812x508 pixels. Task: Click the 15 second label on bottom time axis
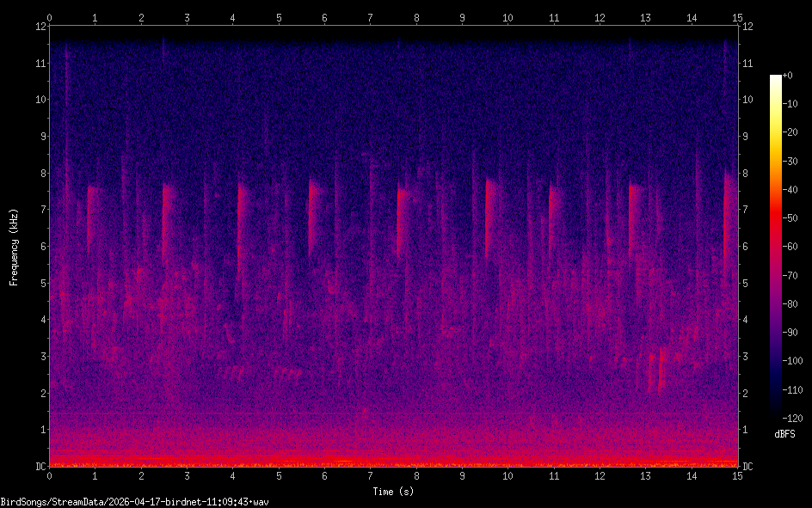737,475
